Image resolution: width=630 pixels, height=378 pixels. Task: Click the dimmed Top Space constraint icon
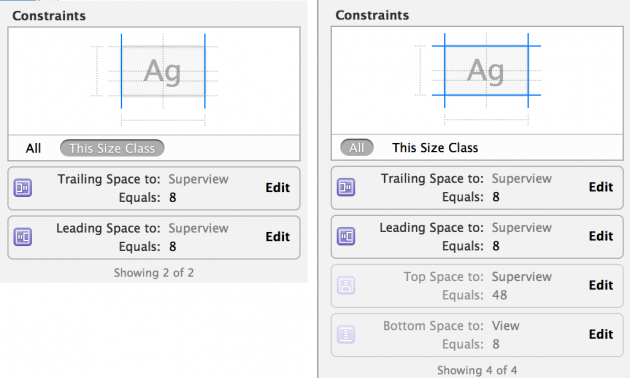(x=346, y=285)
